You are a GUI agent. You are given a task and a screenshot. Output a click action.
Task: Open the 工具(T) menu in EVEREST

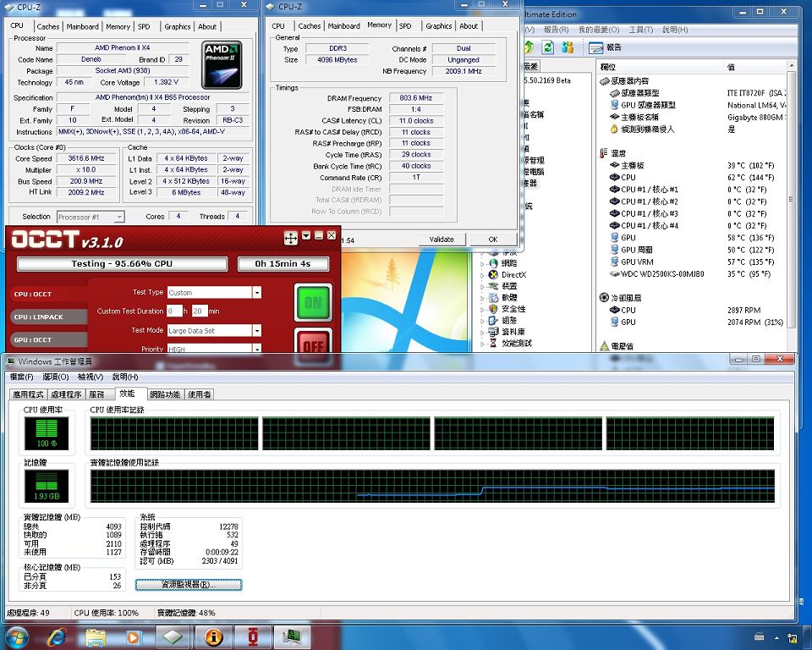[x=640, y=30]
